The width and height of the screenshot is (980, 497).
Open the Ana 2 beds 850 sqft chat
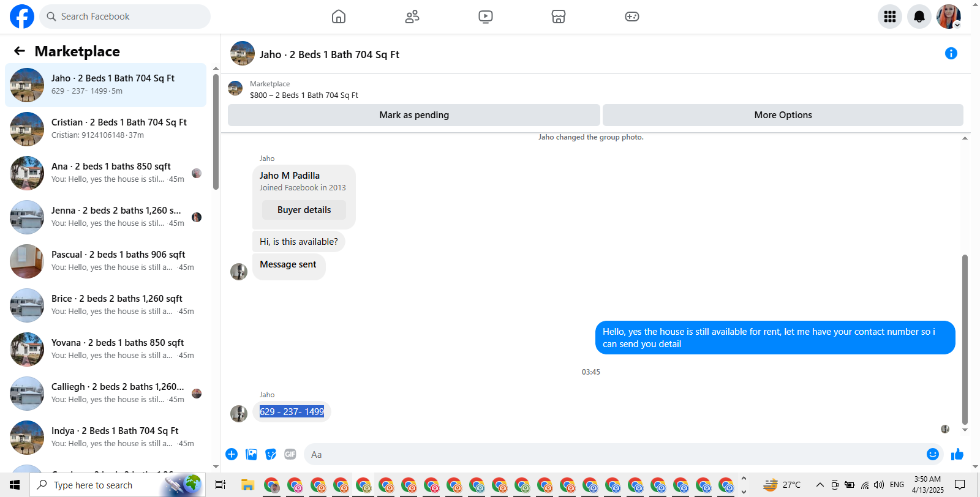coord(105,173)
